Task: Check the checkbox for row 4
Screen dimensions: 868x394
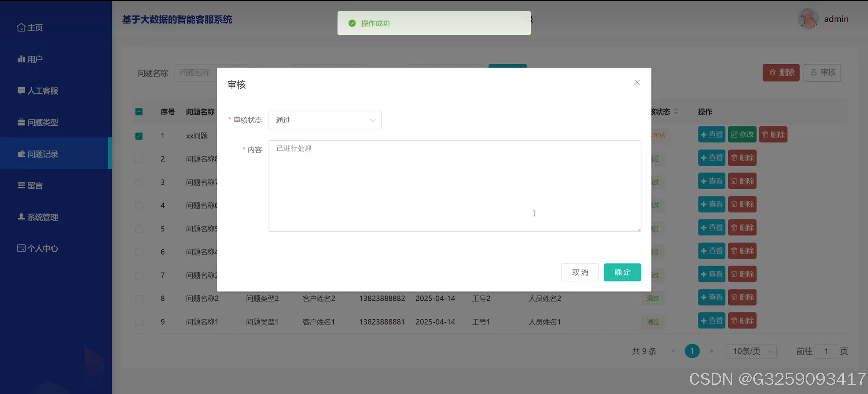Action: [x=139, y=205]
